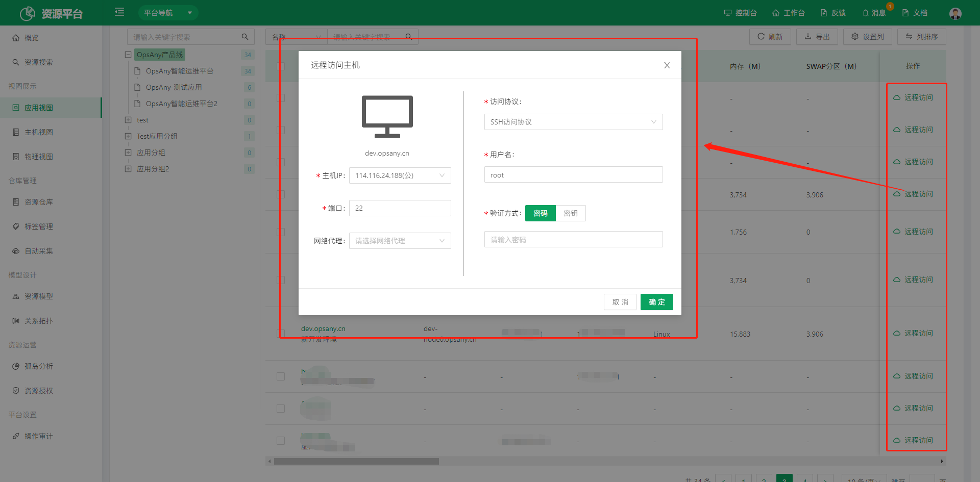This screenshot has width=980, height=482.
Task: Close the 远程访问主机 dialog
Action: (x=667, y=65)
